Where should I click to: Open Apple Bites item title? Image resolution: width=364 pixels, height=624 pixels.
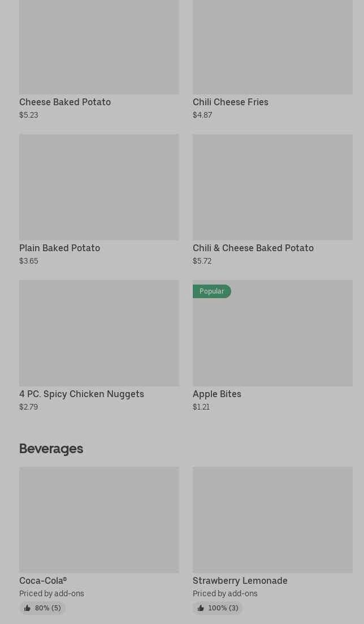tap(217, 394)
